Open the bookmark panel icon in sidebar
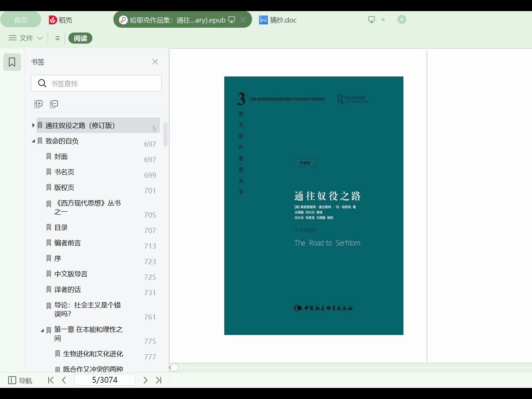Screen dimensions: 532x399 coord(12,62)
